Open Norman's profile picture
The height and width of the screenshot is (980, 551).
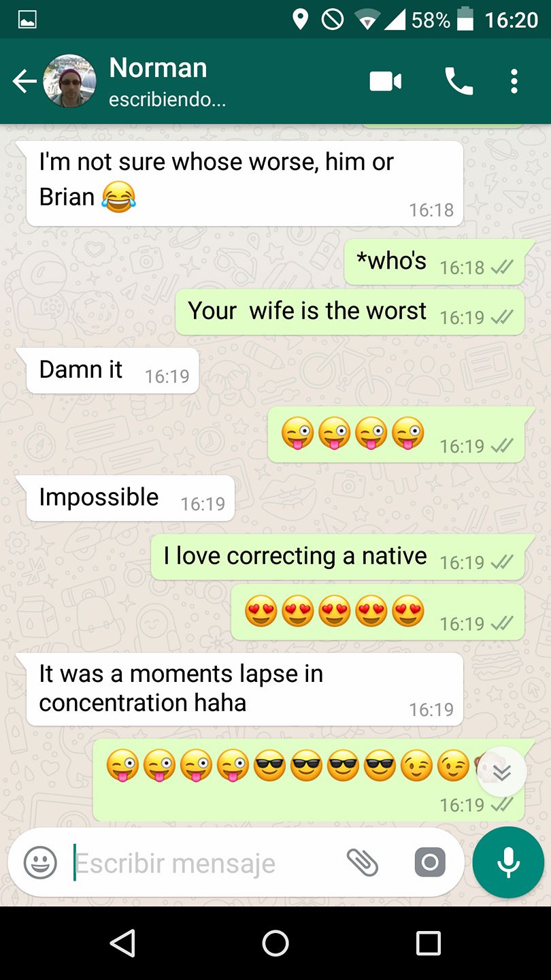tap(69, 81)
